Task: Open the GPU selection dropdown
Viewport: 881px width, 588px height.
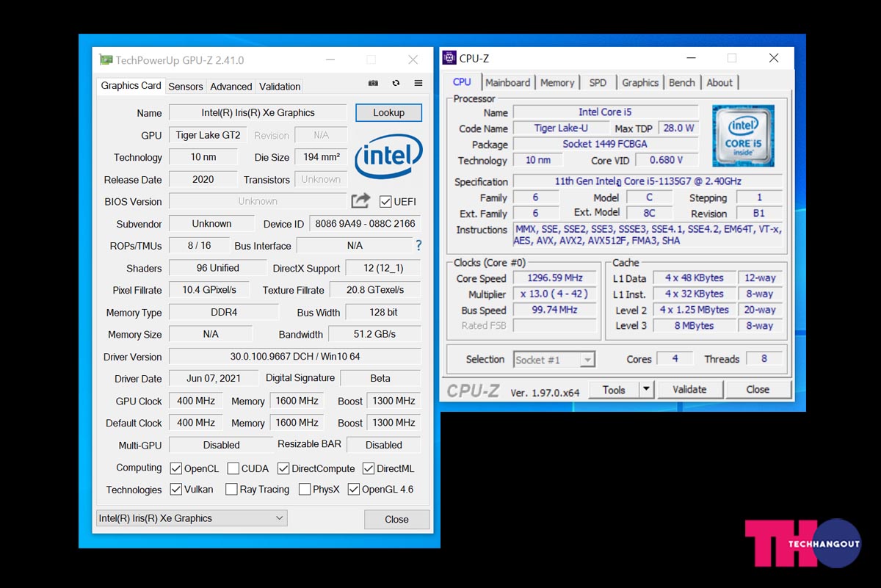Action: (x=192, y=518)
